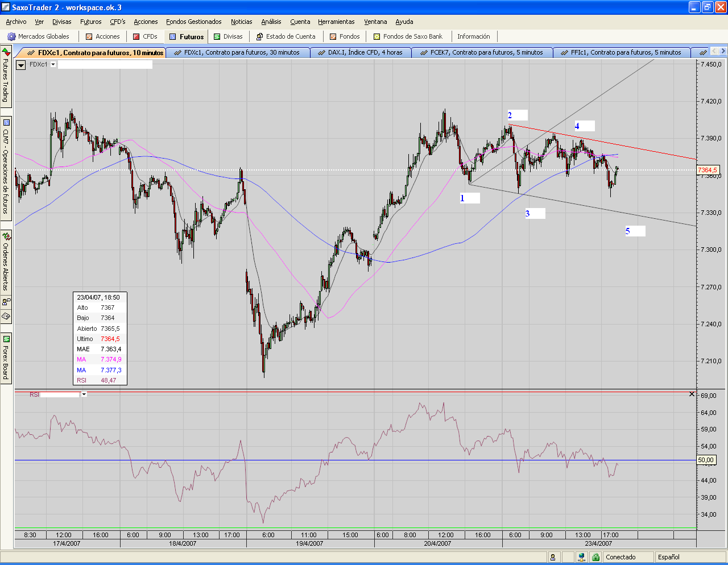The width and height of the screenshot is (728, 565).
Task: Click the network globe status icon
Action: (x=581, y=557)
